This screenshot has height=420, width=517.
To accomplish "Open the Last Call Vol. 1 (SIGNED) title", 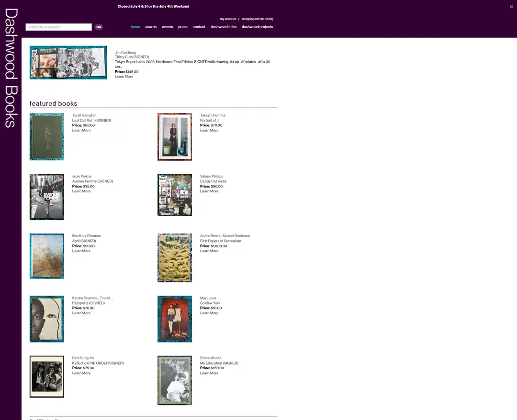I will (91, 121).
